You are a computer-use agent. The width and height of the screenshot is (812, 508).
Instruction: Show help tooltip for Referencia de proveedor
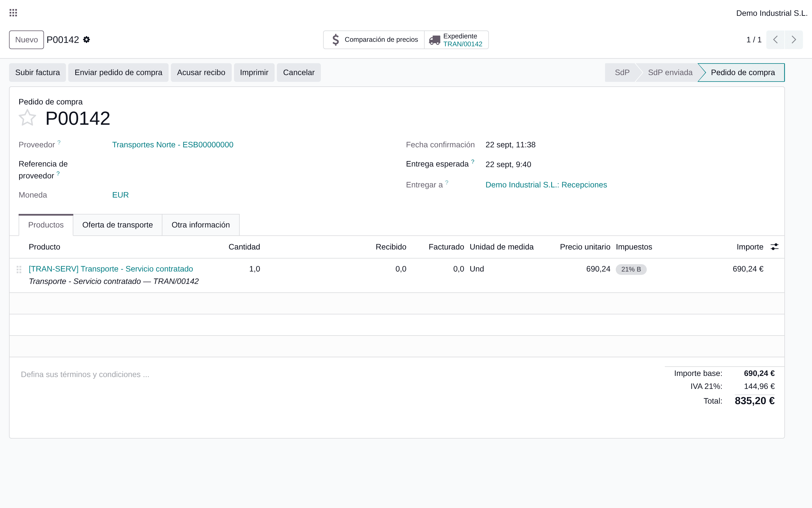pyautogui.click(x=58, y=173)
